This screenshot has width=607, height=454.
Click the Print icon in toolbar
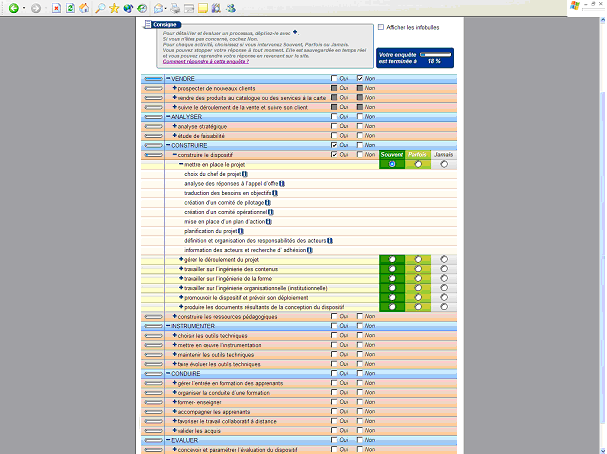(x=173, y=8)
